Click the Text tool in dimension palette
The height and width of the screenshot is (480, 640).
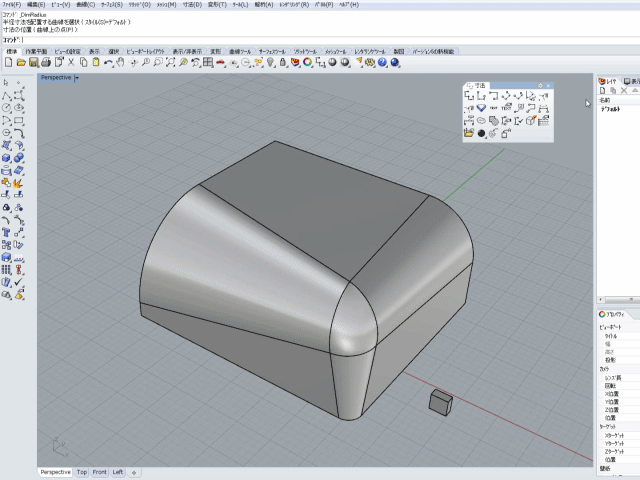click(493, 108)
